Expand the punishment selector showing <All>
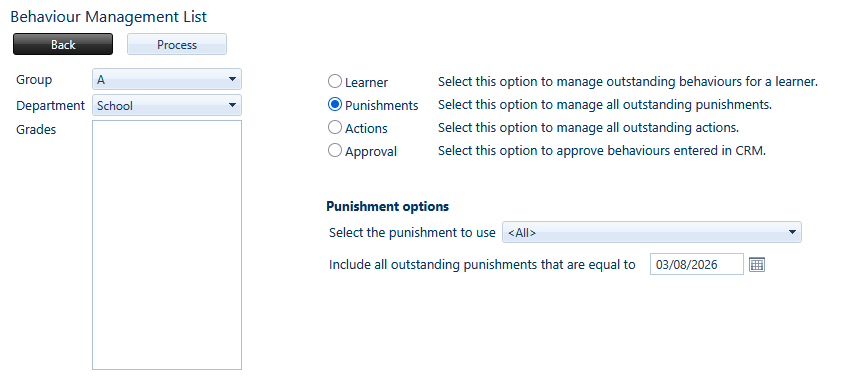Screen dimensions: 855x384 click(x=652, y=232)
